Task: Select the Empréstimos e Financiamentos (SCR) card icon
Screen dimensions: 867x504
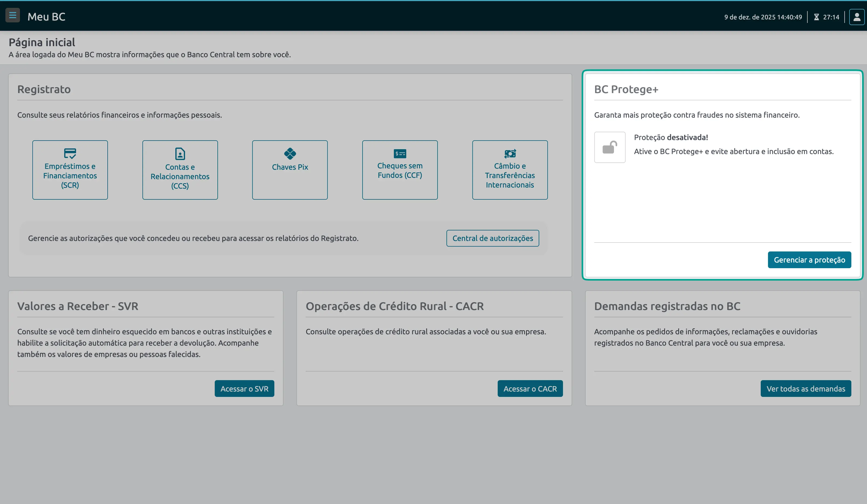Action: (x=70, y=154)
